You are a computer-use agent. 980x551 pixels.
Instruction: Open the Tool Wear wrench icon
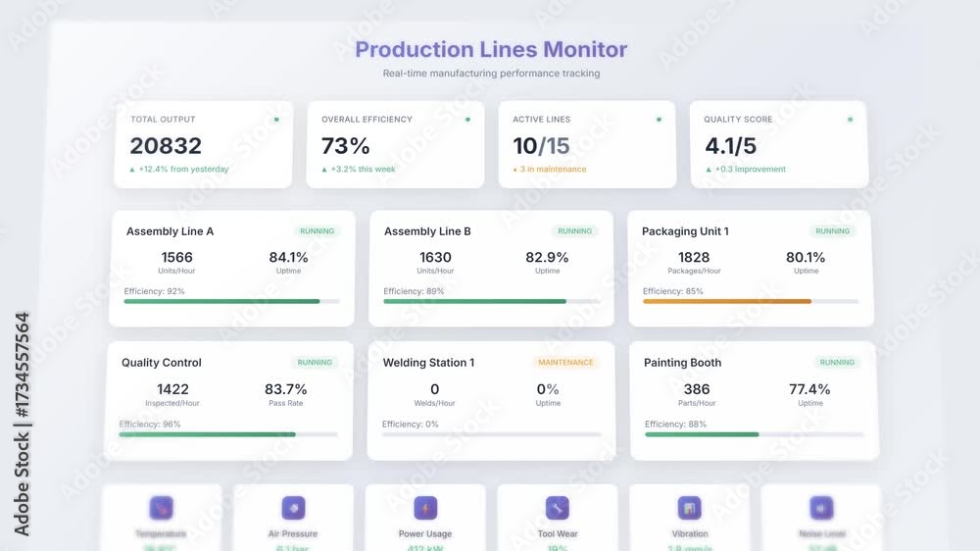pos(557,508)
